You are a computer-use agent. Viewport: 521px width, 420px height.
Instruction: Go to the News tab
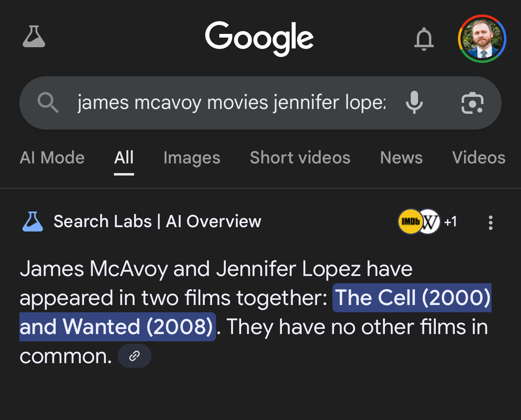pos(401,158)
